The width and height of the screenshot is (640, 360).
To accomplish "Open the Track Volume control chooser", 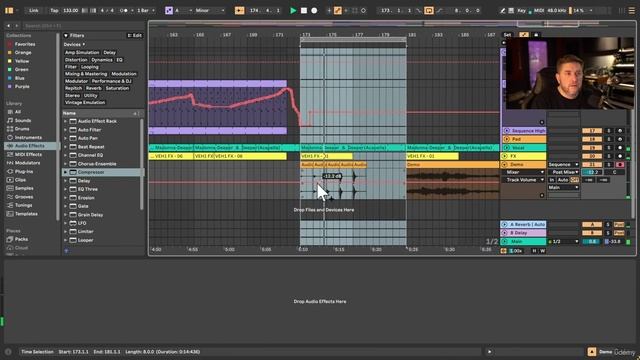I will [523, 180].
